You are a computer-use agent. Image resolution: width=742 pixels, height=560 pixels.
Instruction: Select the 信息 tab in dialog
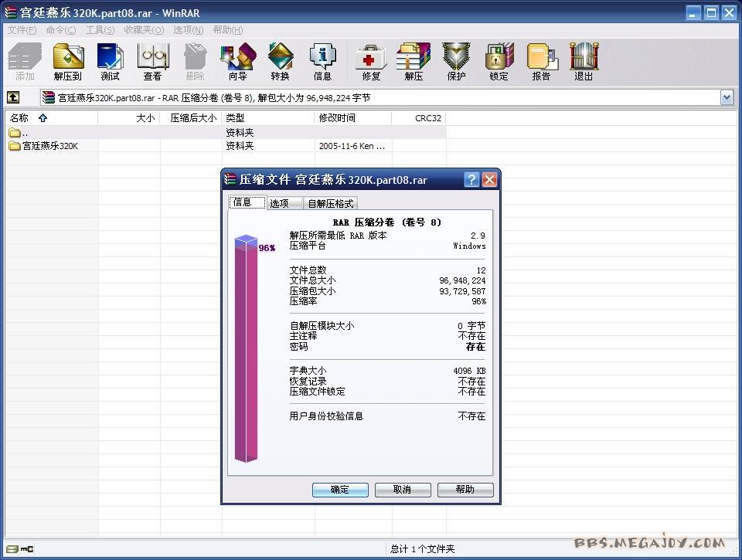click(247, 202)
